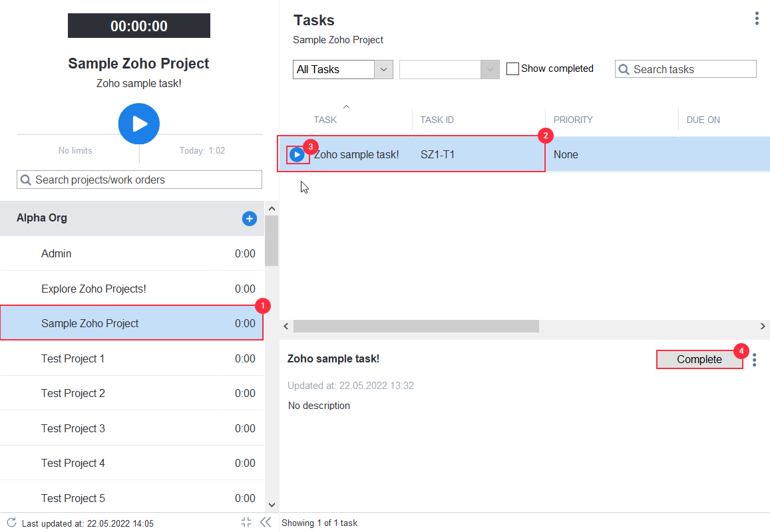Toggle the Show completed checkbox
Screen dimensions: 770x532
coord(512,68)
